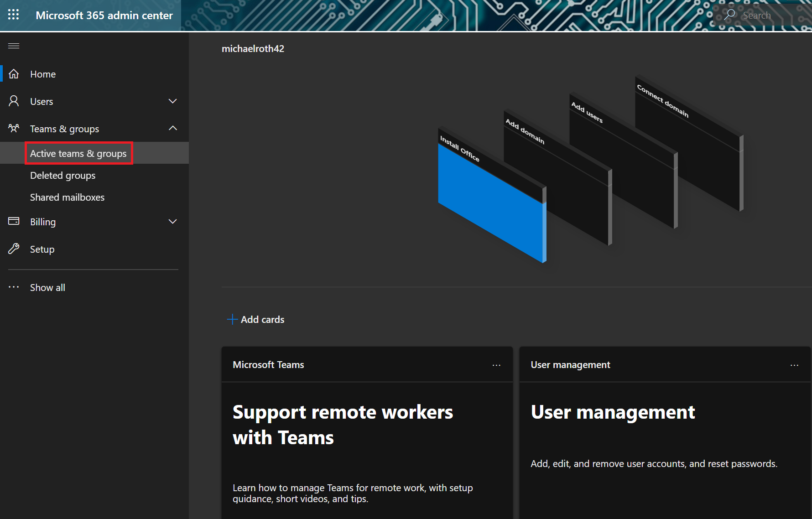
Task: Open the app launcher waffle icon
Action: [x=14, y=15]
